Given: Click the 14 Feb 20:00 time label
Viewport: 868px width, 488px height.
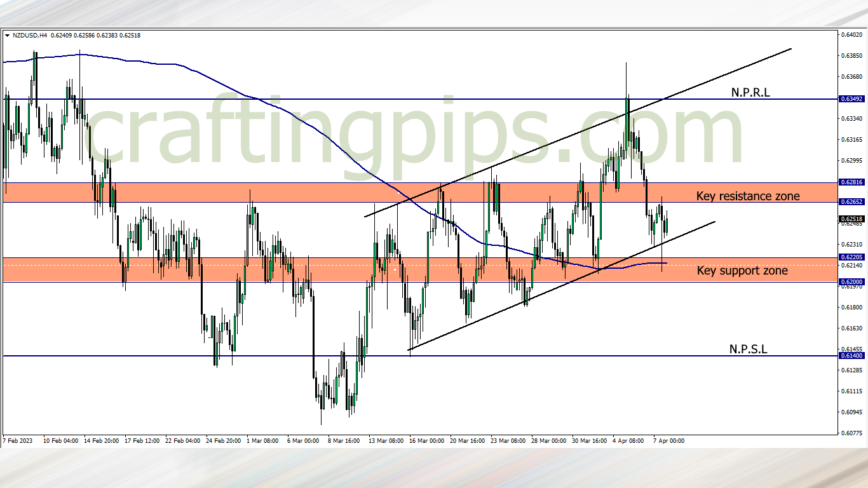Looking at the screenshot, I should tap(102, 440).
